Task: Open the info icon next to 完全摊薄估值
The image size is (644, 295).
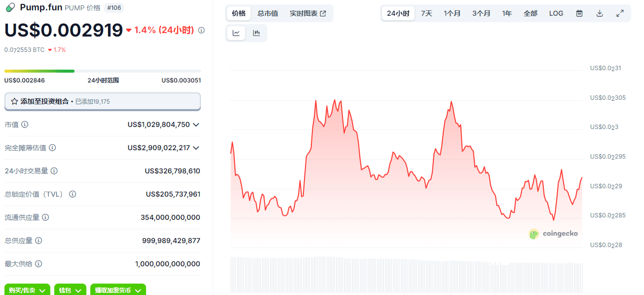Action: coord(52,148)
